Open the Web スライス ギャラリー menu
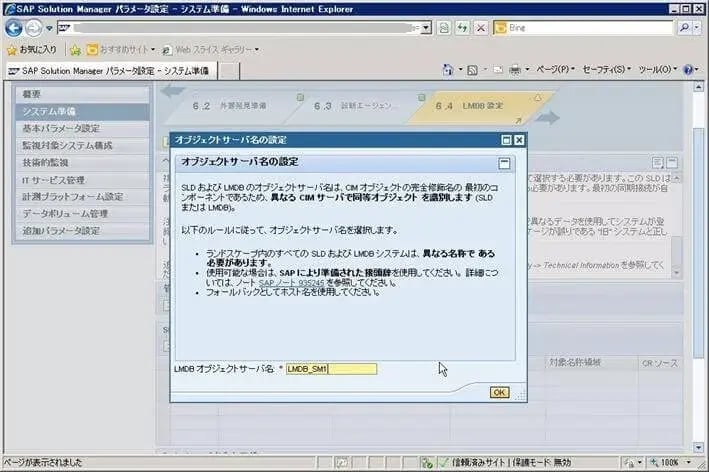 (x=211, y=49)
